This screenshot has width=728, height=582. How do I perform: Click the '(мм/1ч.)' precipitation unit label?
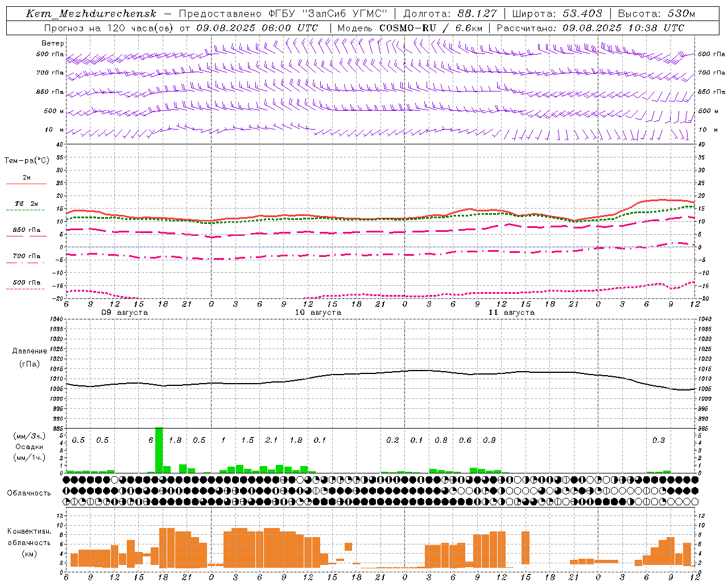point(29,458)
